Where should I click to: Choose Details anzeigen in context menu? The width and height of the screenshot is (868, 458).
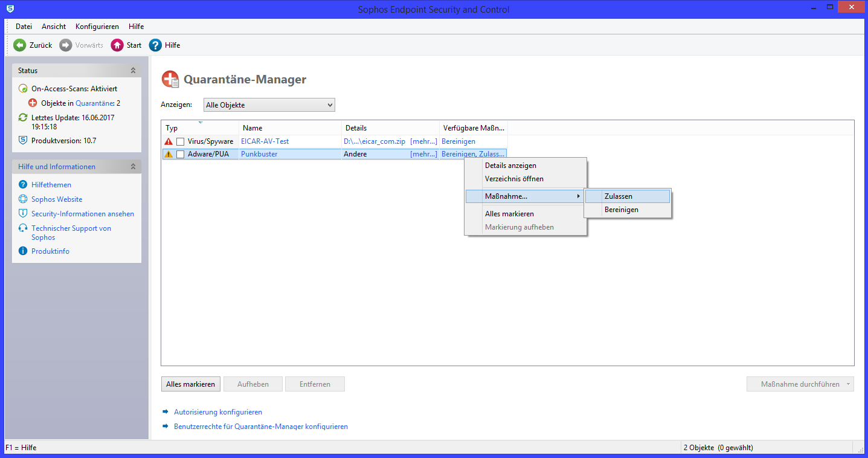coord(524,166)
